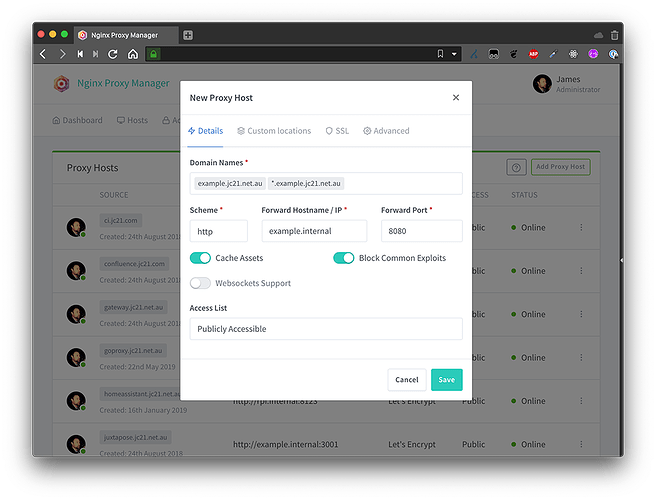Click the browser back arrow
This screenshot has width=656, height=500.
tap(44, 54)
